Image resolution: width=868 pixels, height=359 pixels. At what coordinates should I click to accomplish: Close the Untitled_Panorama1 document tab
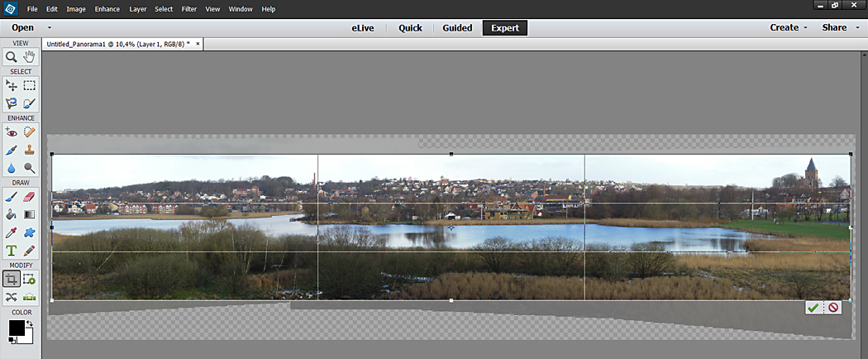[x=198, y=43]
